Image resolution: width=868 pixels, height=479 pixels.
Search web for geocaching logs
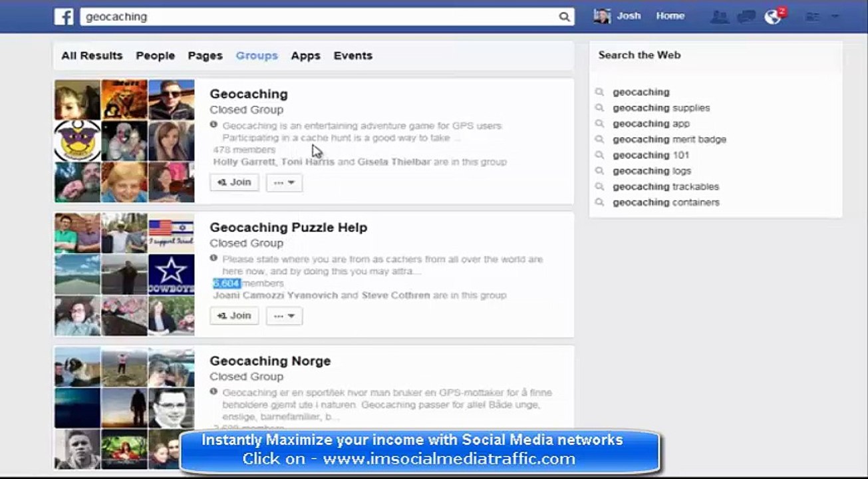(652, 171)
